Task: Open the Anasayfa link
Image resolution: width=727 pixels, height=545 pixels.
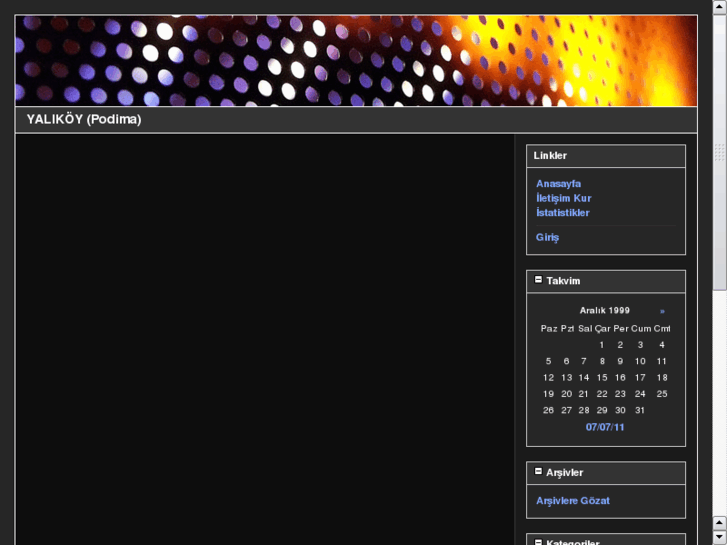Action: pos(558,184)
